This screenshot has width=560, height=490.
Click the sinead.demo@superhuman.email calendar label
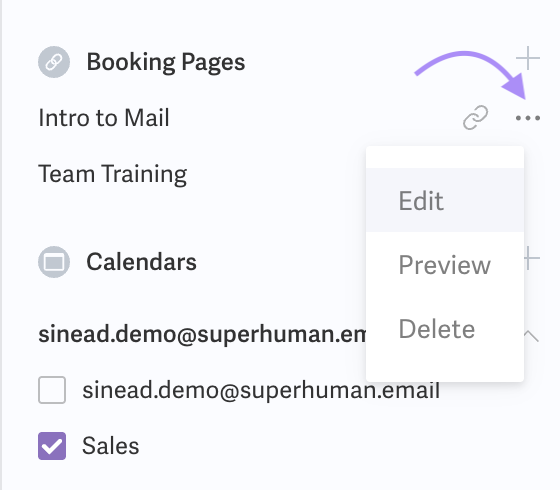261,390
